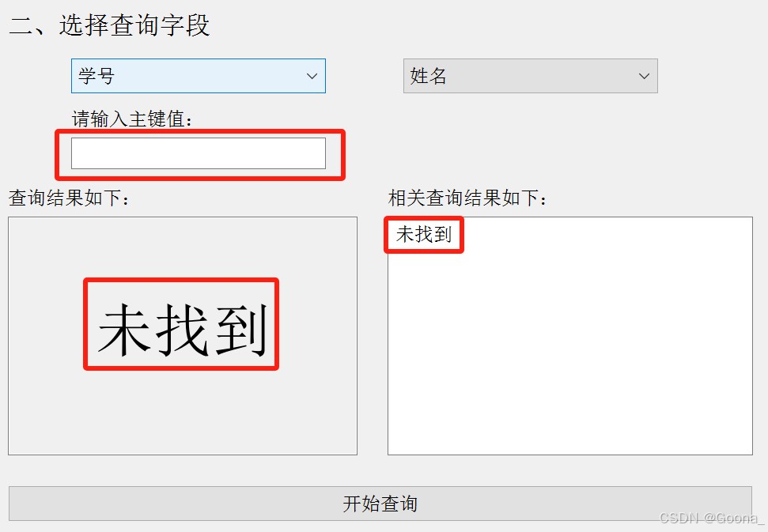Click blank area above large 未找到 in result panel

coord(182,247)
